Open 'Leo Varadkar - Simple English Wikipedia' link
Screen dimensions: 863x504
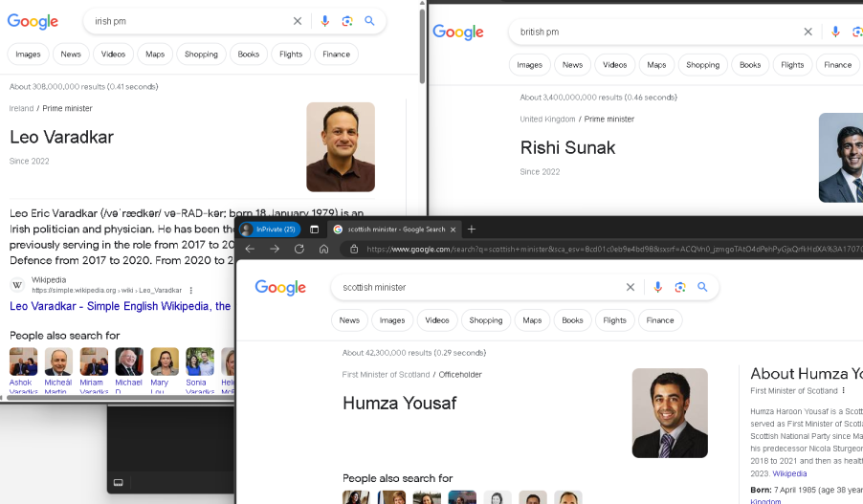click(x=120, y=306)
